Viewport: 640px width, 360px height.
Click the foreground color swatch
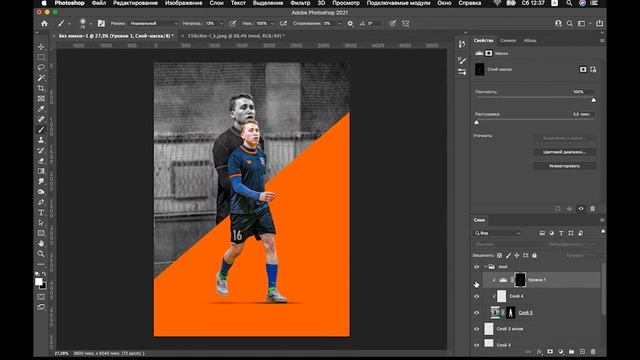coord(38,282)
